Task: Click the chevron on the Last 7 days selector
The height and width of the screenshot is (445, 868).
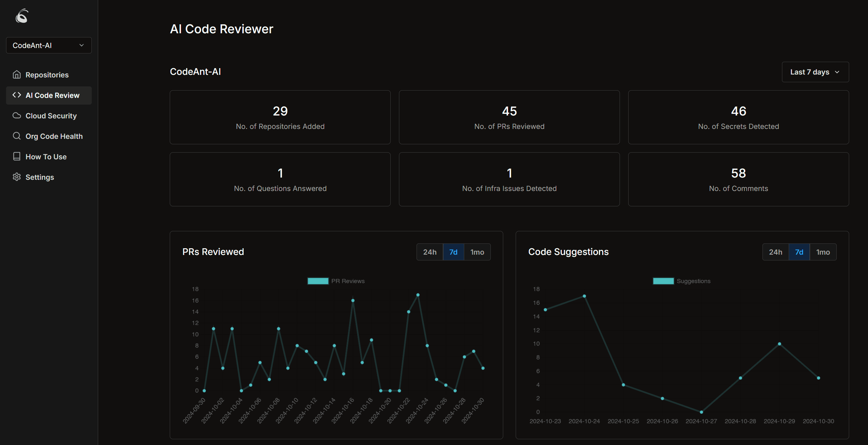Action: (x=838, y=72)
